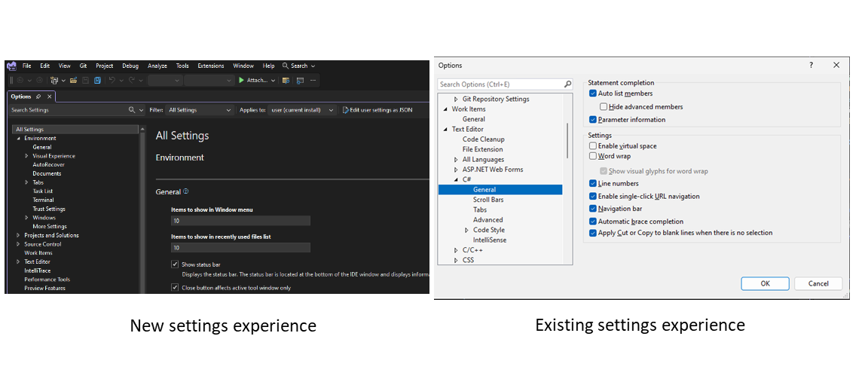
Task: Uncheck Line numbers
Action: point(593,183)
